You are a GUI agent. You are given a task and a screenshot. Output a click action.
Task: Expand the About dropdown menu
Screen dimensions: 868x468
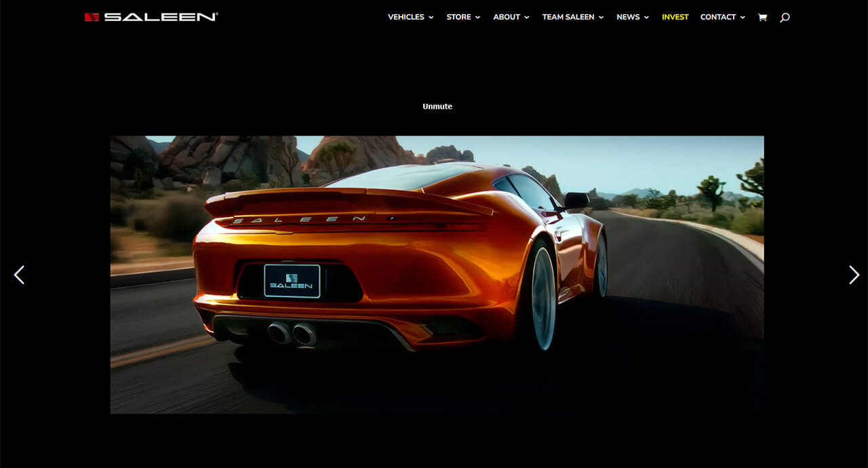pos(511,17)
